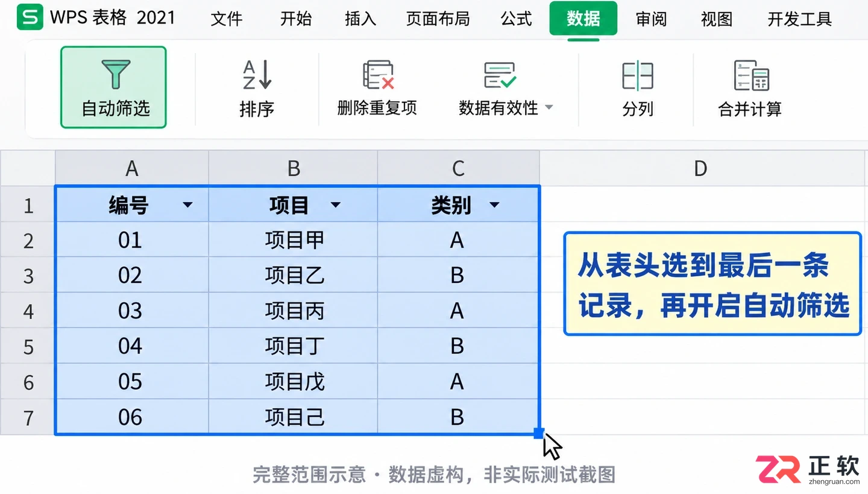Screen dimensions: 868x494
Task: Click cell containing 项目戊
Action: click(294, 382)
